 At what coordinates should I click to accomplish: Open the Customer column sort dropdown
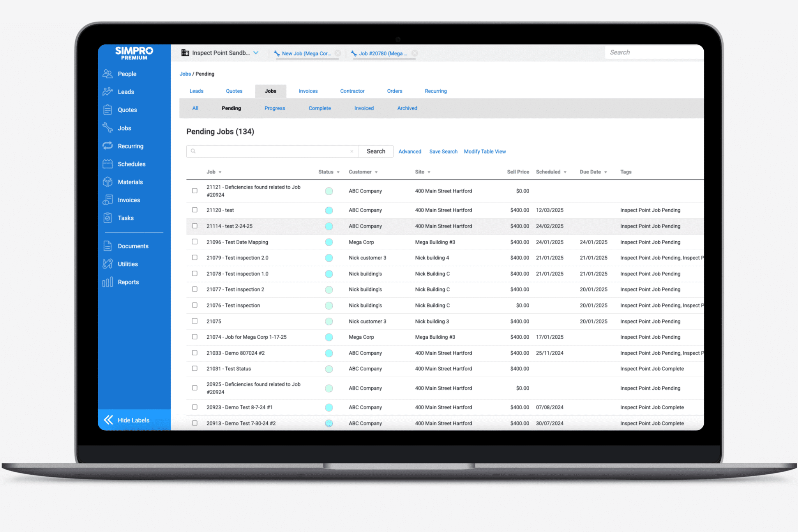[376, 172]
